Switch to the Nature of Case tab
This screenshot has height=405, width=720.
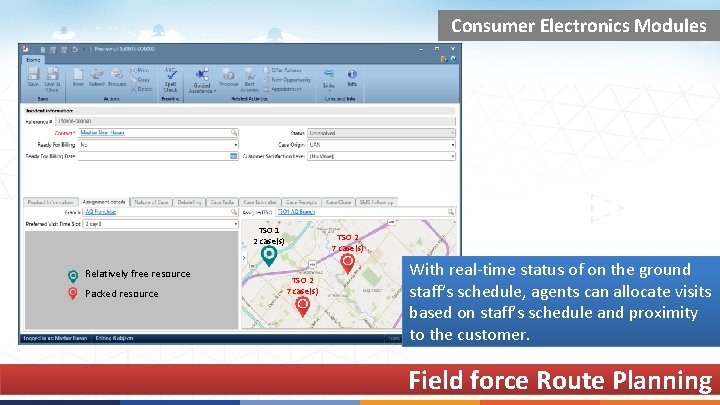click(151, 202)
